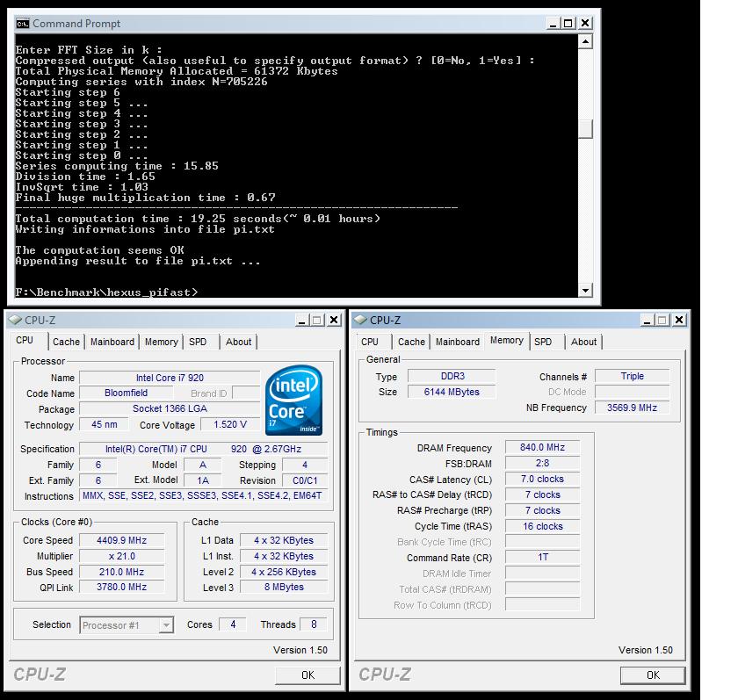
Task: Click scroll down arrow in Command Prompt
Action: 584,290
